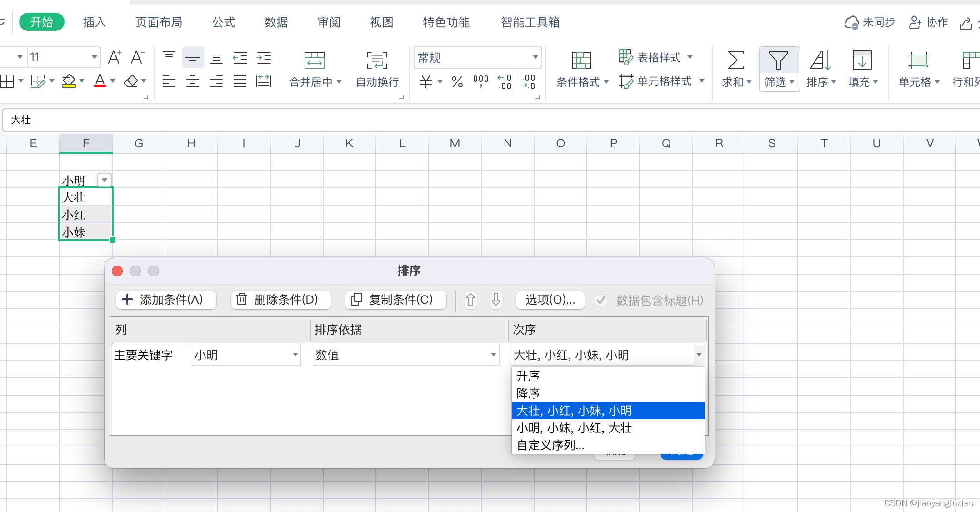Expand the 单元格样式 dropdown
The height and width of the screenshot is (512, 980).
click(x=701, y=81)
